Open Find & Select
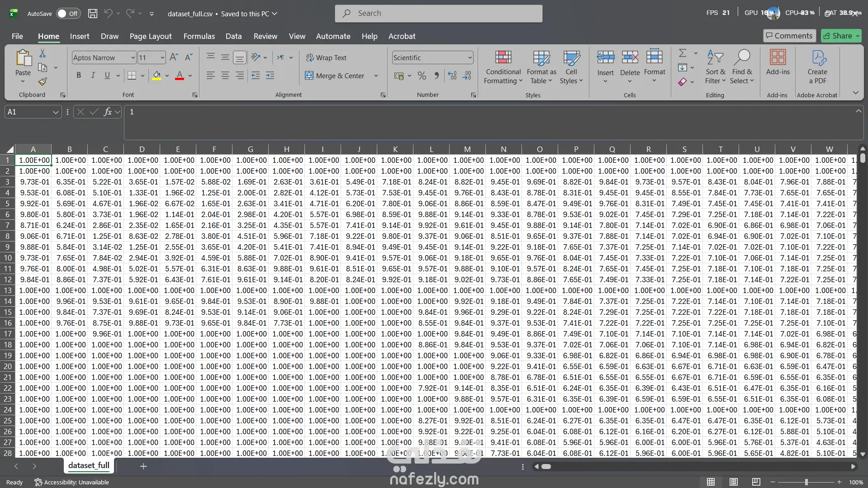This screenshot has height=488, width=868. [742, 66]
